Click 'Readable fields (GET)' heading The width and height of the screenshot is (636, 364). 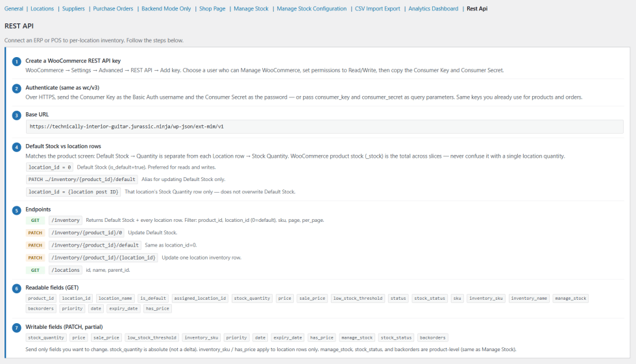52,288
